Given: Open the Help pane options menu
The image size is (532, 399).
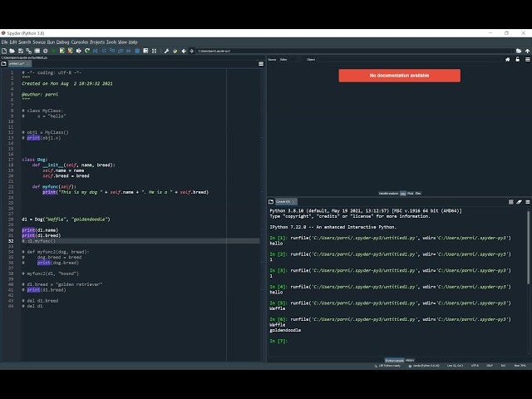Looking at the screenshot, I should (528, 59).
